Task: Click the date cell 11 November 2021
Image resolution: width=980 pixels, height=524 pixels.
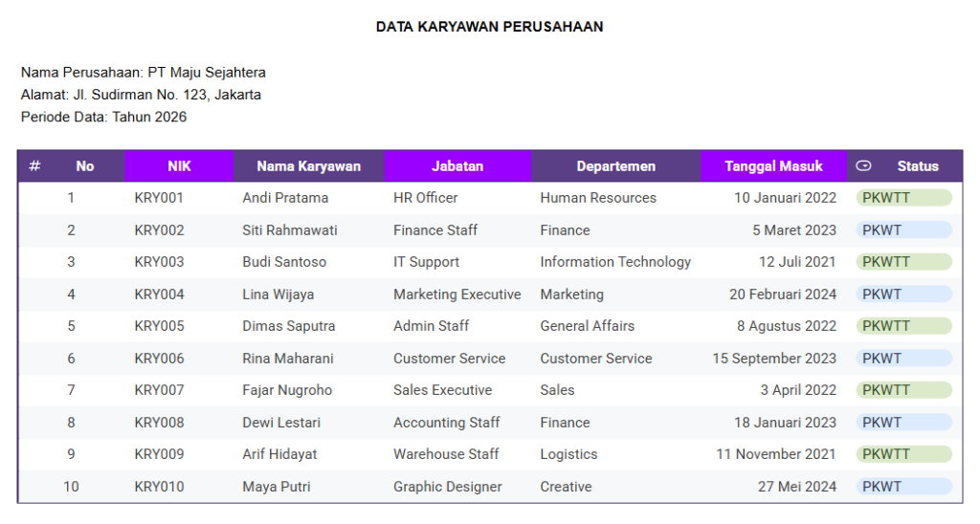Action: (x=776, y=454)
